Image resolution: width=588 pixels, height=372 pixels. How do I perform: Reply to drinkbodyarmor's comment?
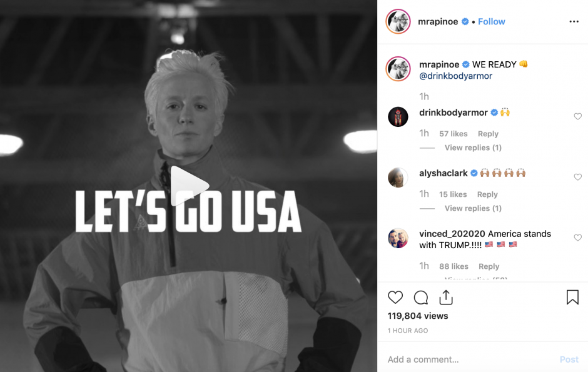[488, 134]
